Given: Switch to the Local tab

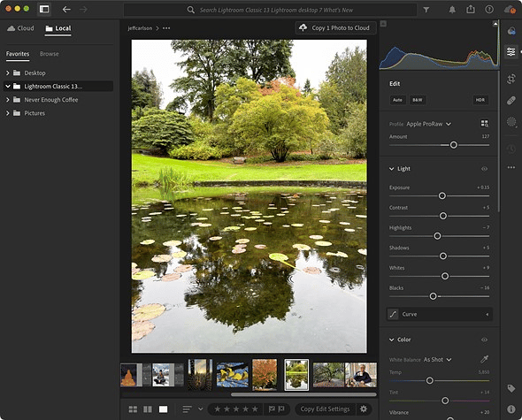Looking at the screenshot, I should click(58, 28).
